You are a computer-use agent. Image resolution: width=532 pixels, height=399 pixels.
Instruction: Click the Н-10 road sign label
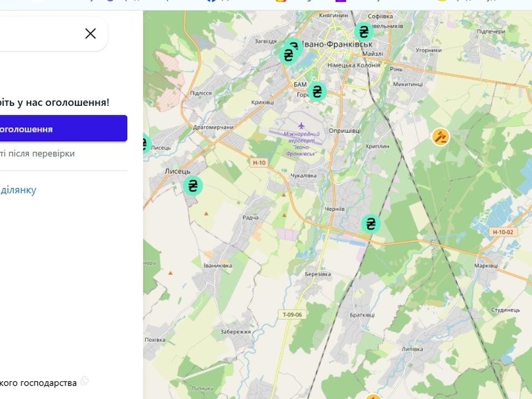tap(259, 162)
